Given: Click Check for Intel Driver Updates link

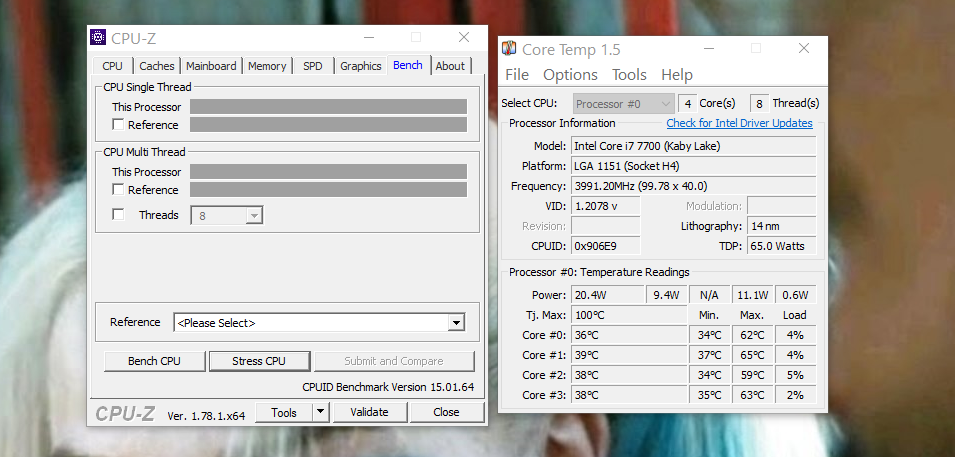Looking at the screenshot, I should click(739, 123).
